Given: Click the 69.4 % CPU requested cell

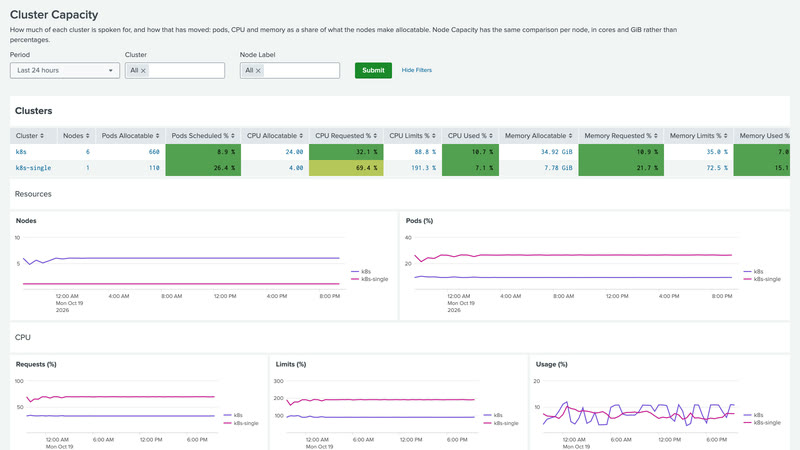Looking at the screenshot, I should 346,168.
